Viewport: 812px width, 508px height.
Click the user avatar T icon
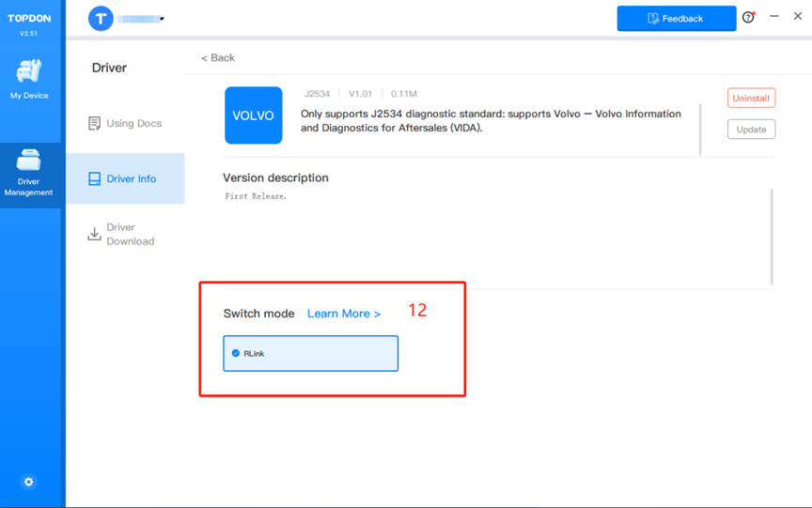(101, 19)
